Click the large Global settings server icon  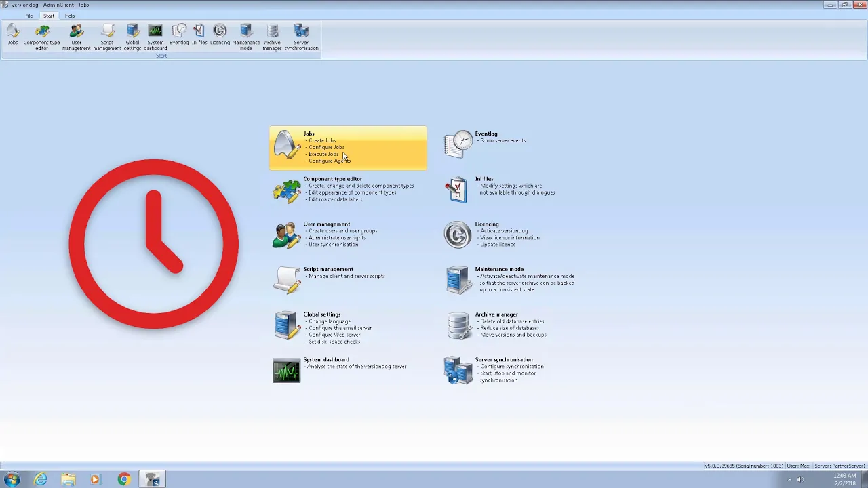(286, 325)
